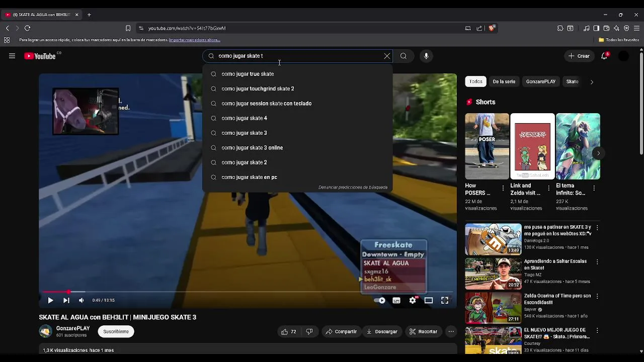Image resolution: width=644 pixels, height=362 pixels.
Task: Open the browser main menu
Action: coord(636,28)
